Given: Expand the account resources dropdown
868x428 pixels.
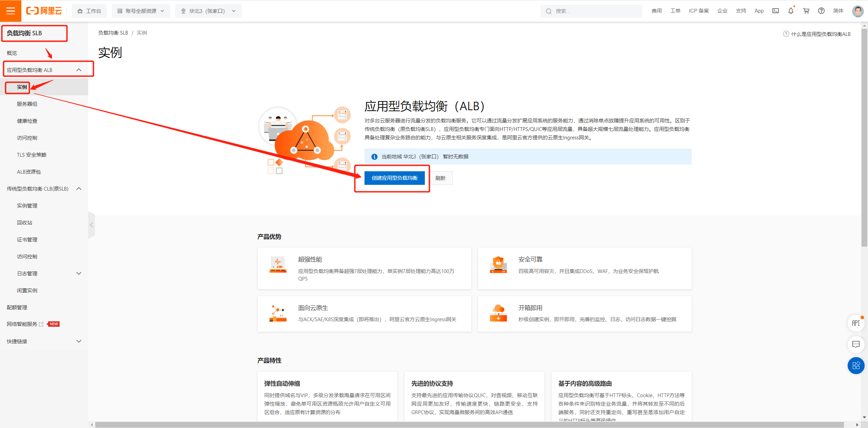Looking at the screenshot, I should (x=141, y=11).
